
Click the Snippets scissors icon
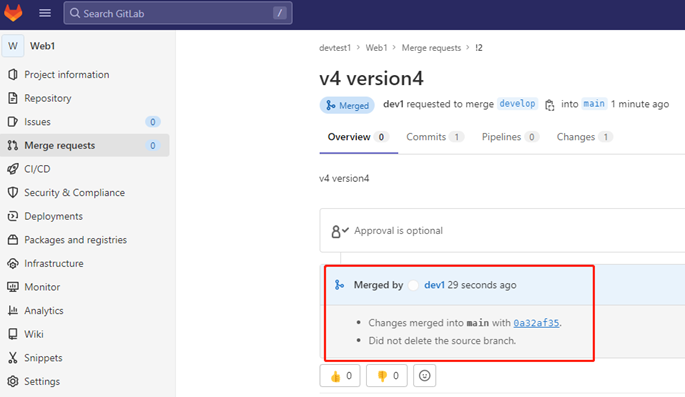pos(13,358)
